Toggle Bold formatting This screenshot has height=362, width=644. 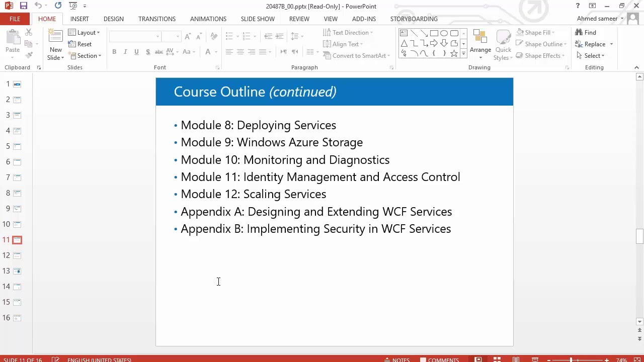coord(114,52)
